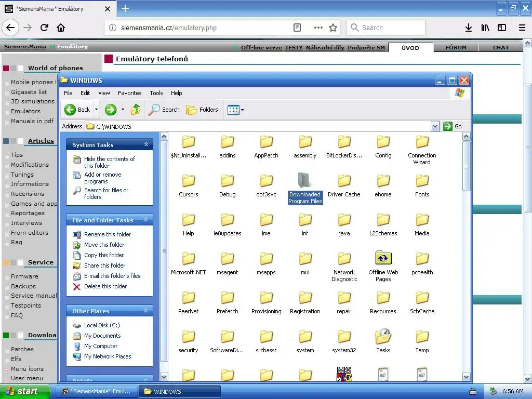
Task: Click the system tray clock 6:56 AM
Action: coord(513,391)
